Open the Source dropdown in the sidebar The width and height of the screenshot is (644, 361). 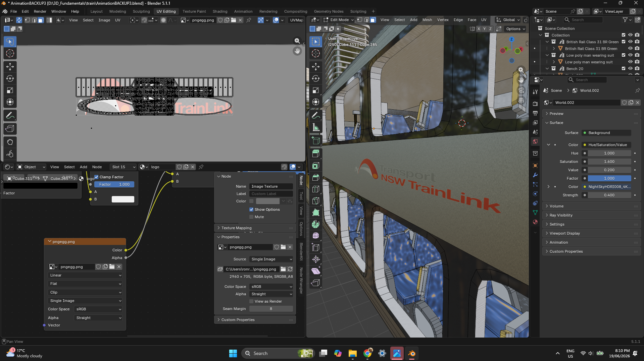[271, 259]
